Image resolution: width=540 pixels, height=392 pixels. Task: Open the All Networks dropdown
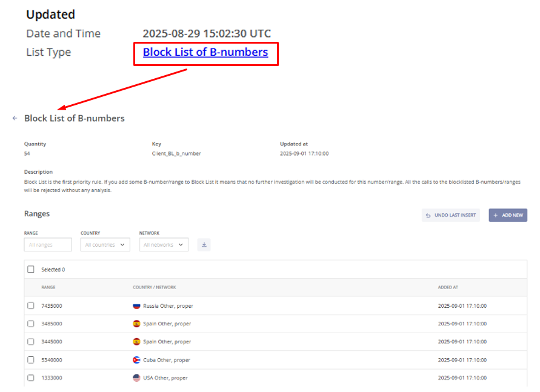point(164,244)
